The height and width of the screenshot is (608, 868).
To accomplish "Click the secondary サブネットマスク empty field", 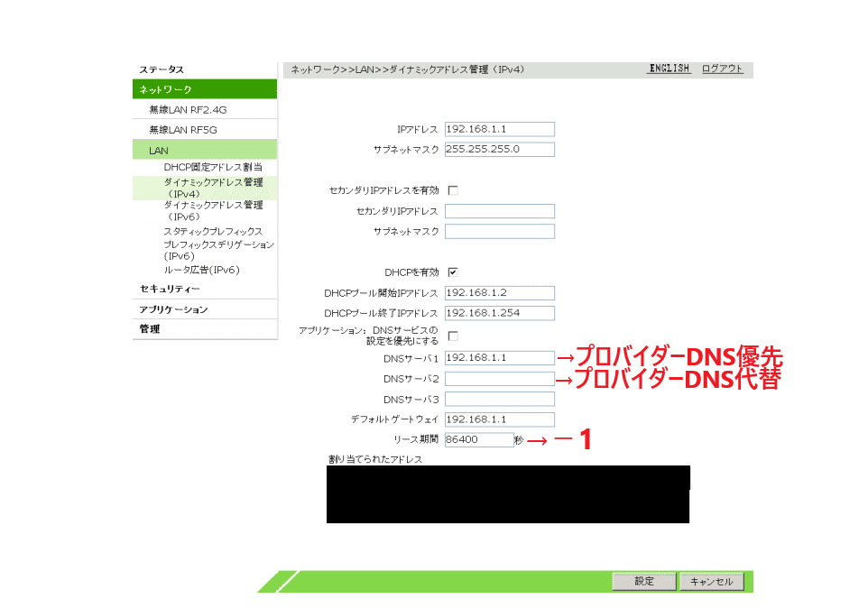I will click(x=499, y=231).
